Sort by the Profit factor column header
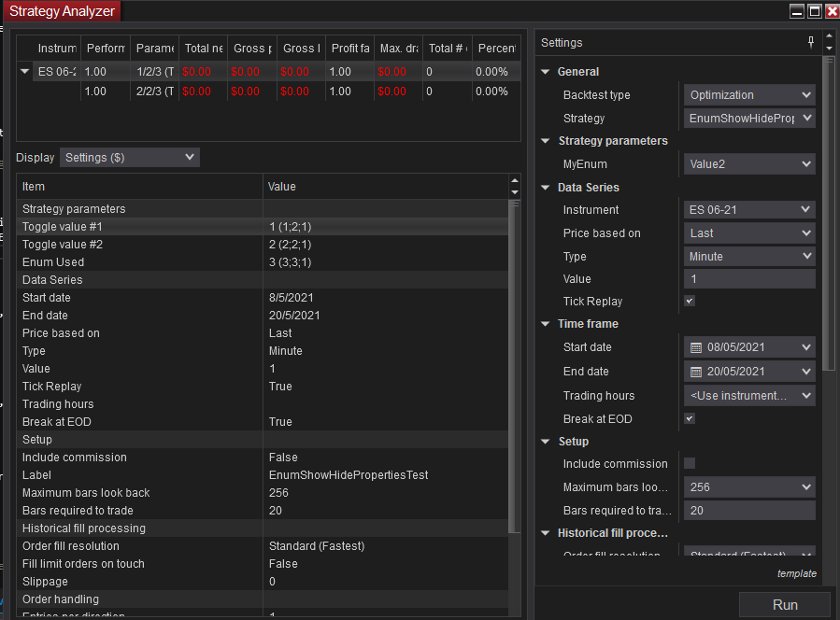The image size is (840, 620). coord(349,49)
